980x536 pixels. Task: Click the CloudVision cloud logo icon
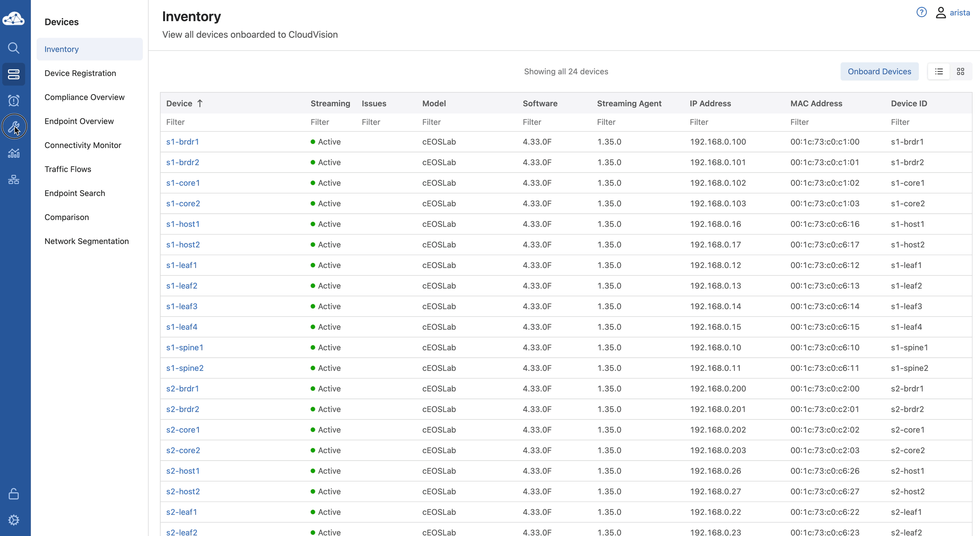[14, 18]
